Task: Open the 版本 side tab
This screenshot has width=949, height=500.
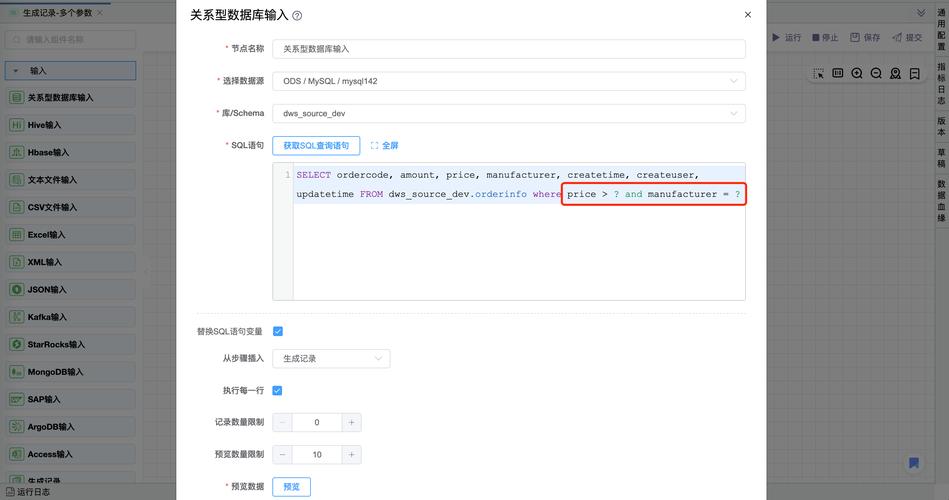Action: 941,126
